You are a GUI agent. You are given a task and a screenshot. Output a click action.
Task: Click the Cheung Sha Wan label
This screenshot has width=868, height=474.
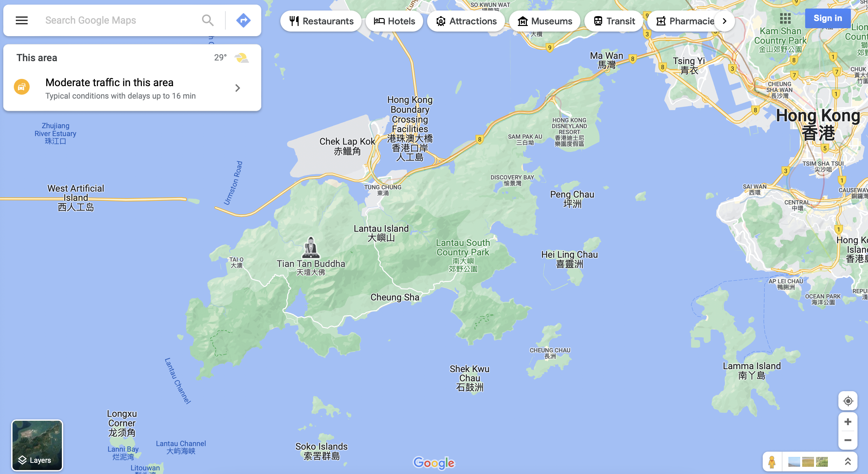click(779, 90)
